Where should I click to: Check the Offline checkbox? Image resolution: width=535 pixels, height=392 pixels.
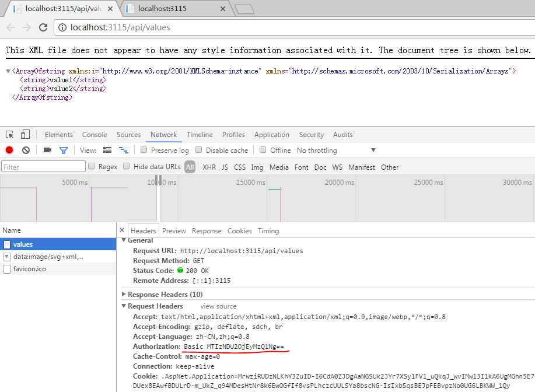point(263,150)
